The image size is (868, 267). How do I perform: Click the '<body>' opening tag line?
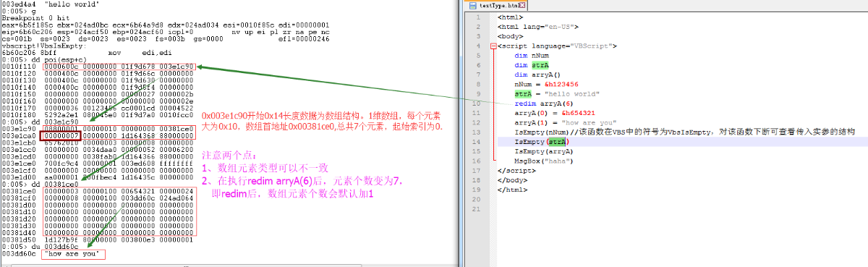pyautogui.click(x=510, y=35)
